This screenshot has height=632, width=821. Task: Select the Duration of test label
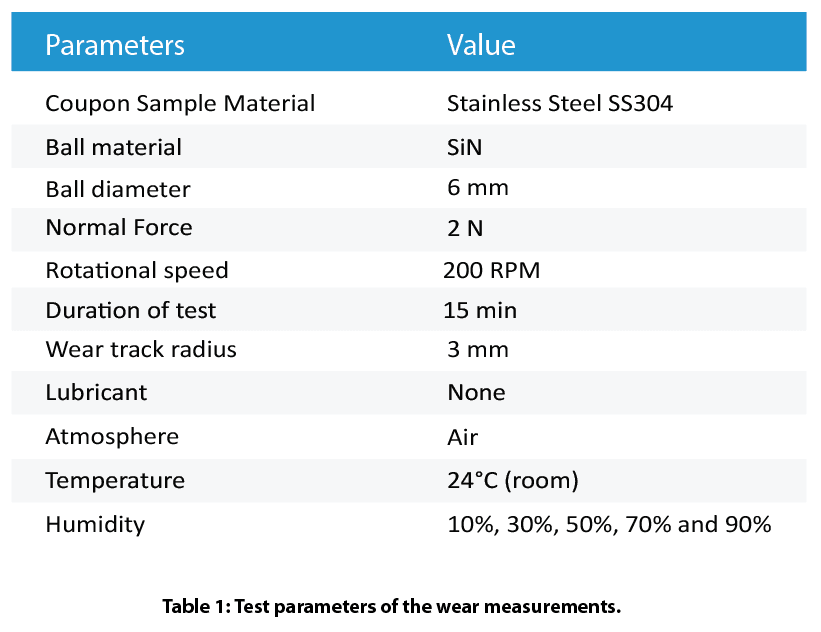(130, 311)
